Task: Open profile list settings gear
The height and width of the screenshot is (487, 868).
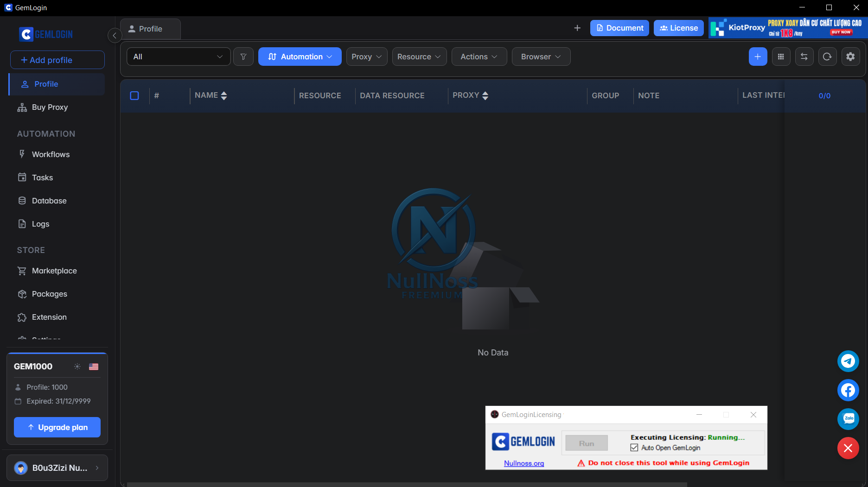Action: (x=850, y=57)
